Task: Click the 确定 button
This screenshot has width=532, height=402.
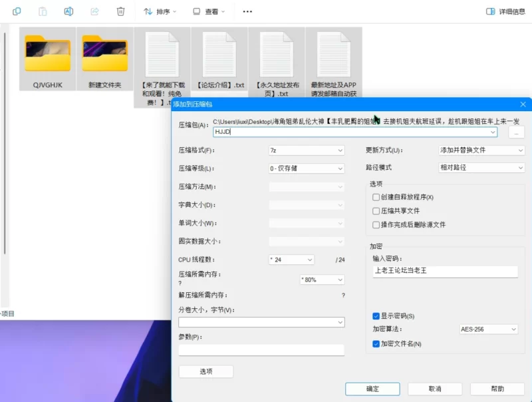Action: (372, 389)
